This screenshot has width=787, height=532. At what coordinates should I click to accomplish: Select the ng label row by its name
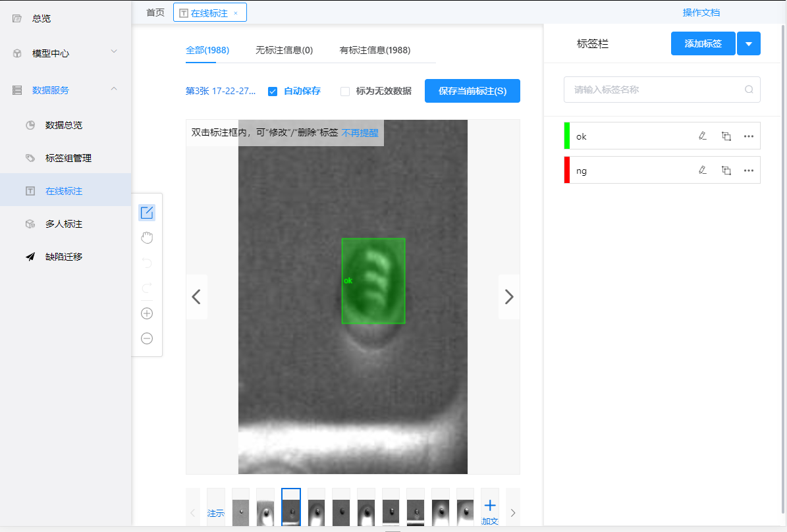[x=582, y=171]
